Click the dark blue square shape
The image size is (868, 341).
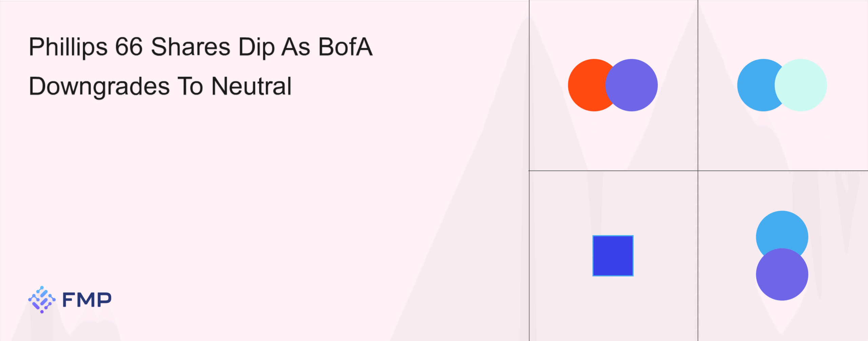[613, 256]
